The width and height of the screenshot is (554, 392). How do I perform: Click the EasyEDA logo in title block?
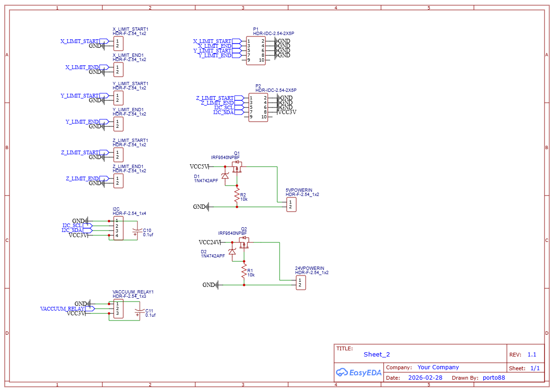point(359,372)
